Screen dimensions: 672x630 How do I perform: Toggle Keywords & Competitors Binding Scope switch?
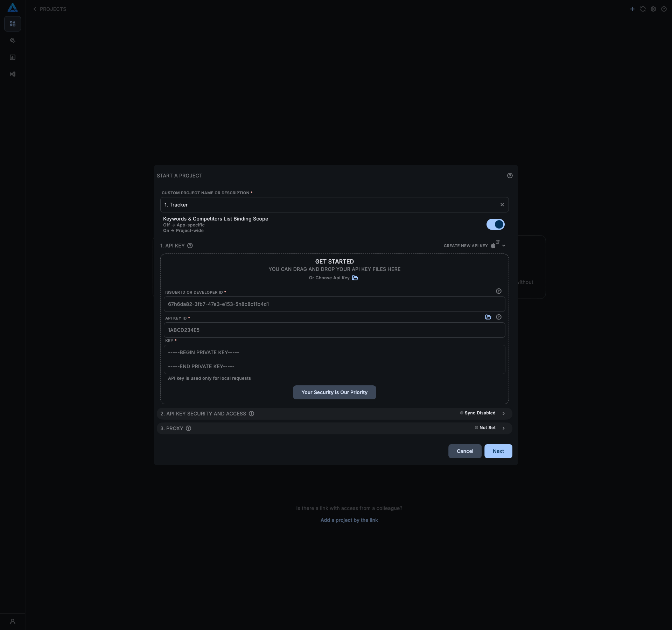pyautogui.click(x=495, y=224)
